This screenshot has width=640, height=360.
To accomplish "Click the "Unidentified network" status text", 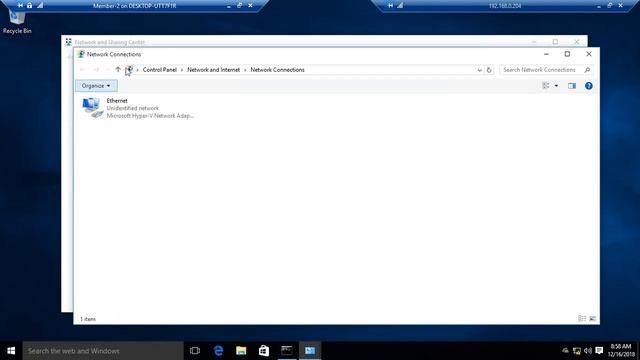I will pyautogui.click(x=133, y=108).
